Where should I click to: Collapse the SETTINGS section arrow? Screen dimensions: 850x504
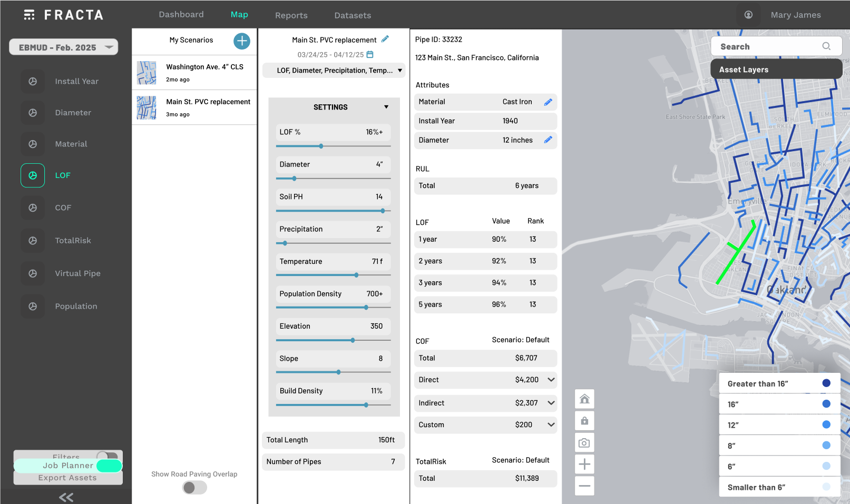pyautogui.click(x=386, y=107)
